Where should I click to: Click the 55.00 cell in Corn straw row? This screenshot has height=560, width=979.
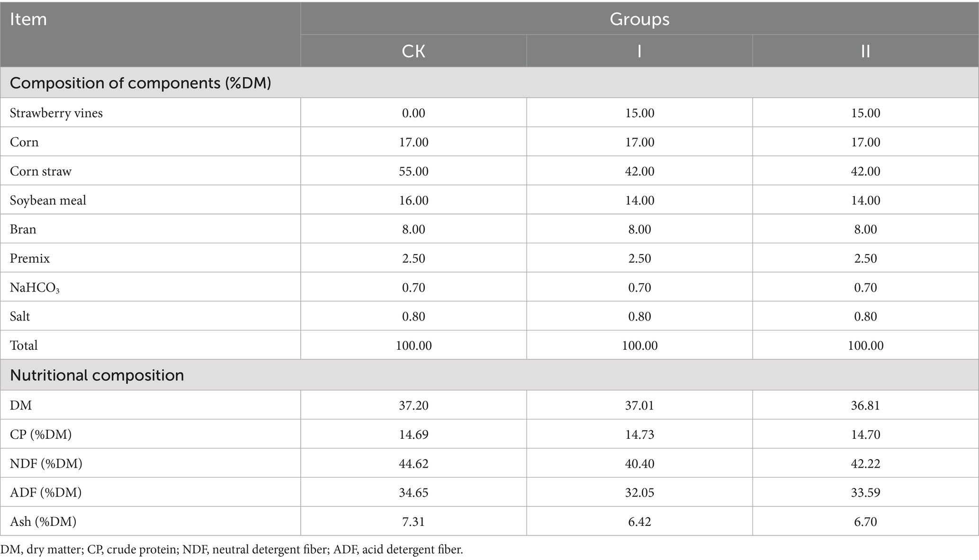[x=413, y=171]
